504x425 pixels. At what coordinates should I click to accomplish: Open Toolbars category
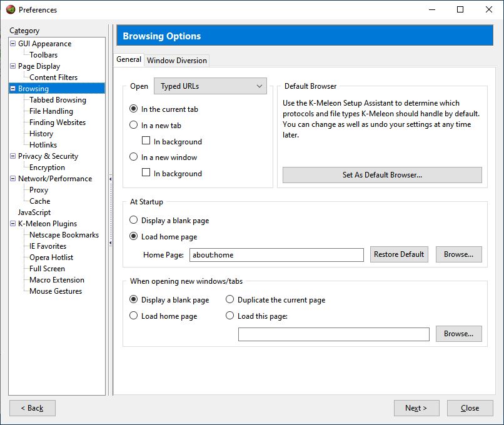click(43, 55)
